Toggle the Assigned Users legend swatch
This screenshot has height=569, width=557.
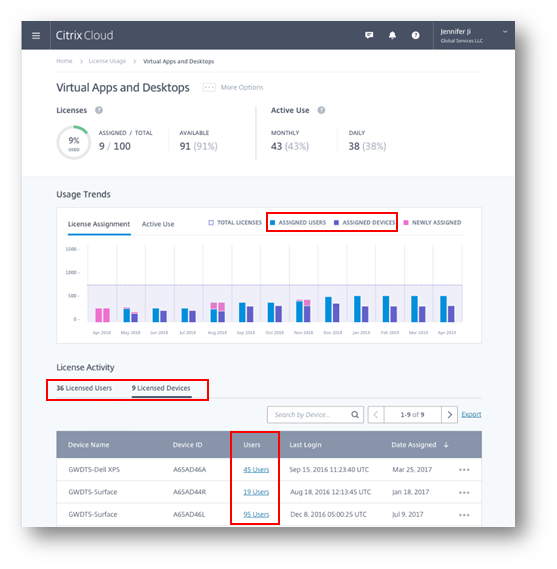pyautogui.click(x=273, y=222)
